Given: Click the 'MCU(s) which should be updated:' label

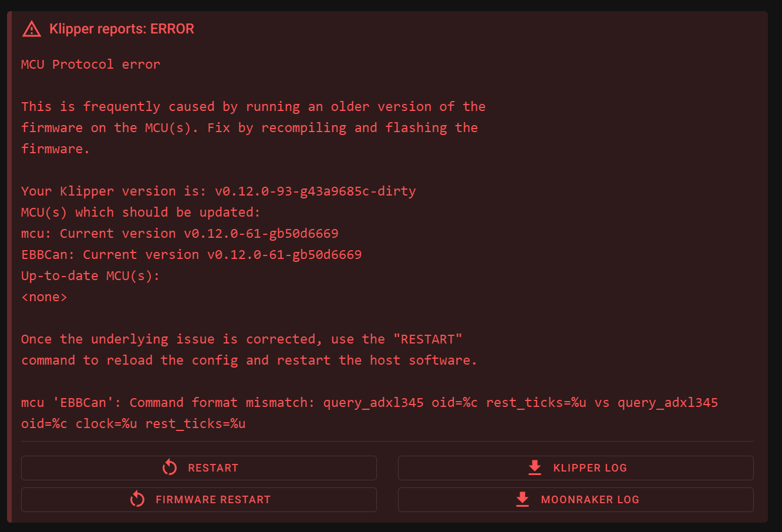Looking at the screenshot, I should 141,213.
